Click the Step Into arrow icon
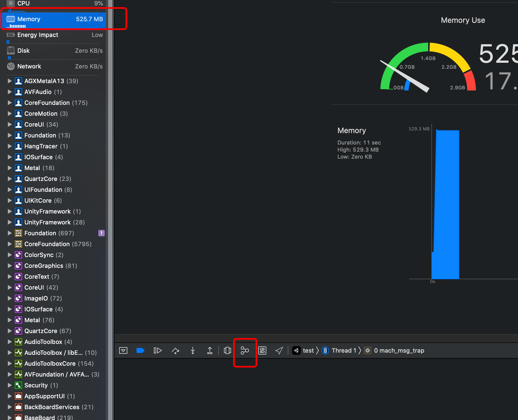The height and width of the screenshot is (420, 518). click(x=193, y=350)
